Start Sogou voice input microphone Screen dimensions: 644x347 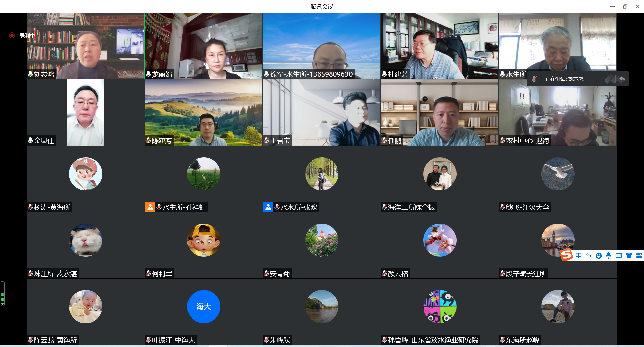(609, 256)
